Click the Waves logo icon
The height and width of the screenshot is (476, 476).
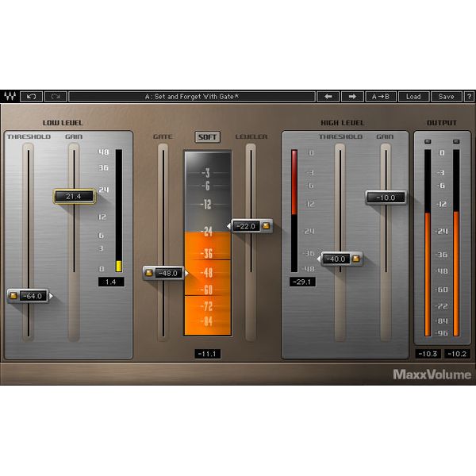coord(10,97)
